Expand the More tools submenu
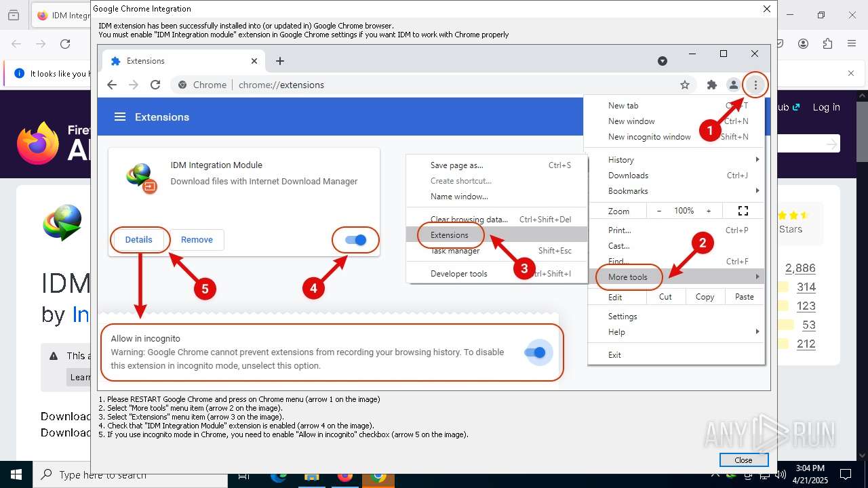This screenshot has width=868, height=488. pos(676,277)
